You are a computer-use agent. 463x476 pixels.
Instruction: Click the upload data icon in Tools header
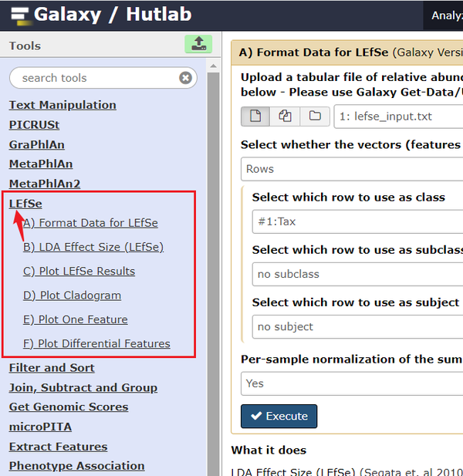pyautogui.click(x=198, y=44)
